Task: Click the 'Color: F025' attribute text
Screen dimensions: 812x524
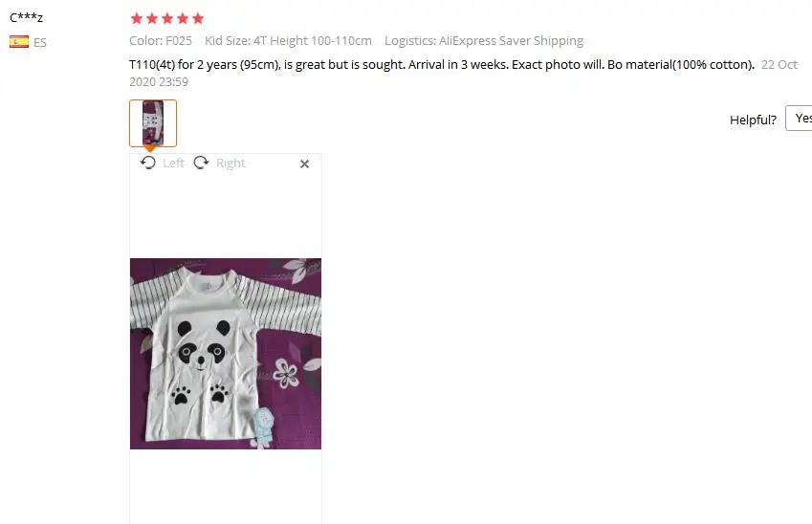Action: pos(161,40)
